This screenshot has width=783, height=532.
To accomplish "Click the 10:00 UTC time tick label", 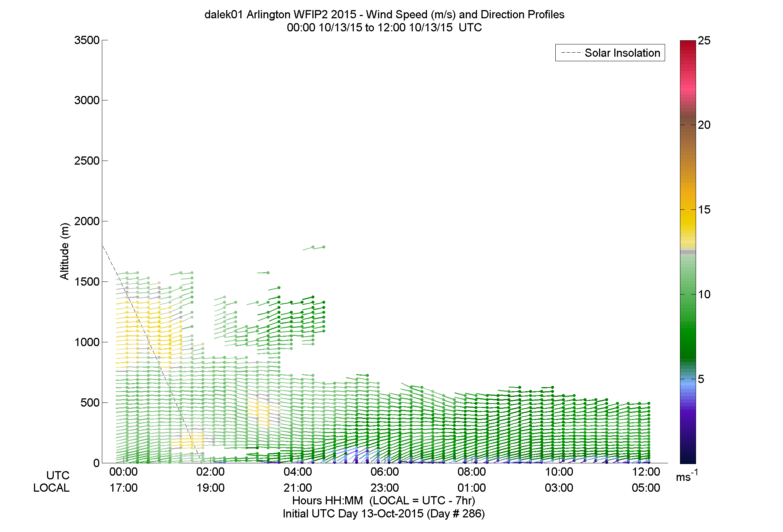I will [x=559, y=472].
